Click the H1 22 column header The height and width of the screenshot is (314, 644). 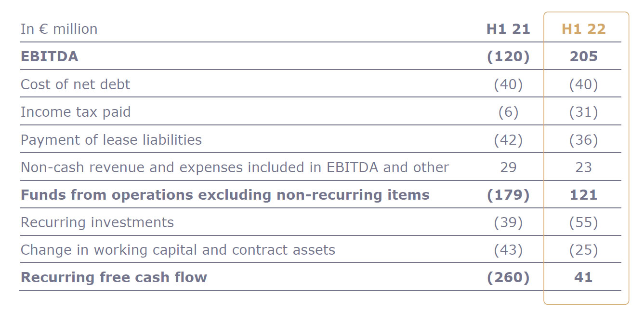click(583, 29)
